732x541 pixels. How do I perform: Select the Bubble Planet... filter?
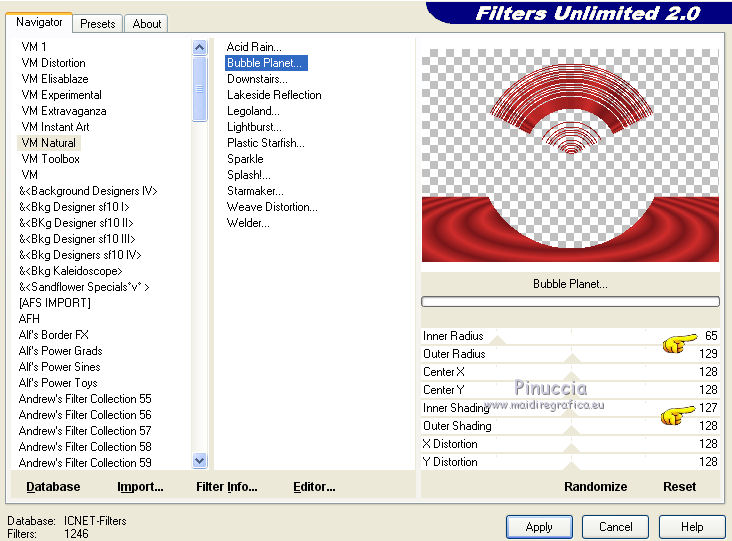(x=266, y=63)
